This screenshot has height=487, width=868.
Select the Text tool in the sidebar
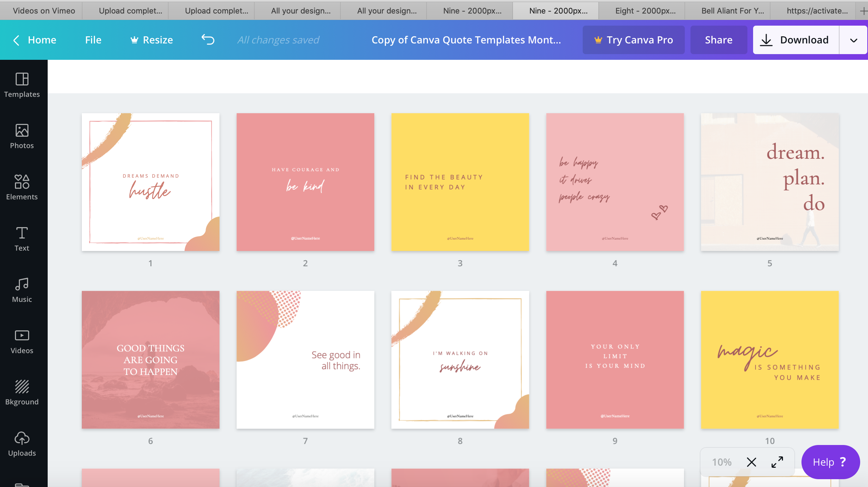(22, 239)
